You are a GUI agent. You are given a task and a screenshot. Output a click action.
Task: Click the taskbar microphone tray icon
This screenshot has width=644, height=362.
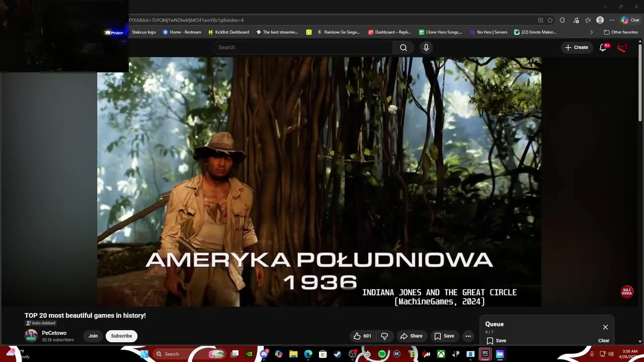pyautogui.click(x=592, y=354)
